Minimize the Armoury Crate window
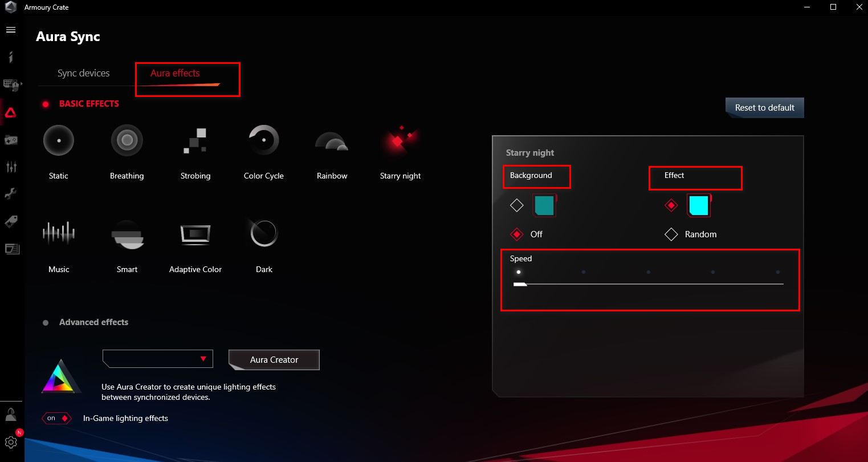The image size is (868, 462). [x=806, y=7]
